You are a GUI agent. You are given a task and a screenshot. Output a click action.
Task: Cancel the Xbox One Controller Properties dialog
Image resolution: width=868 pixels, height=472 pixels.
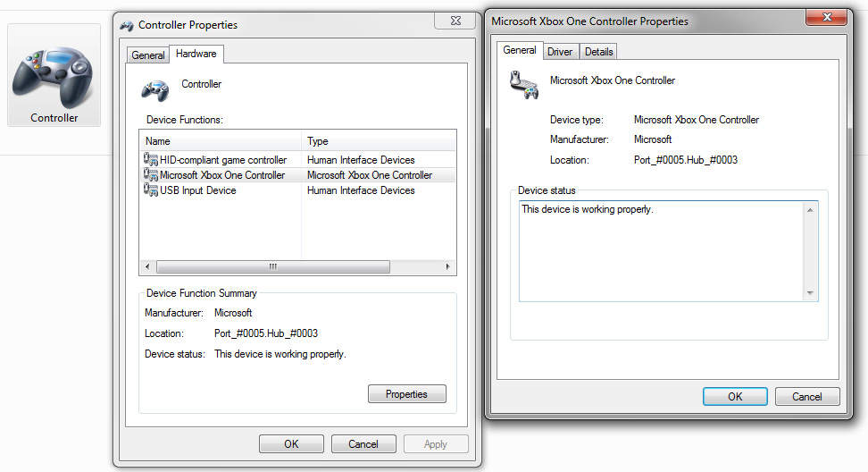tap(806, 396)
